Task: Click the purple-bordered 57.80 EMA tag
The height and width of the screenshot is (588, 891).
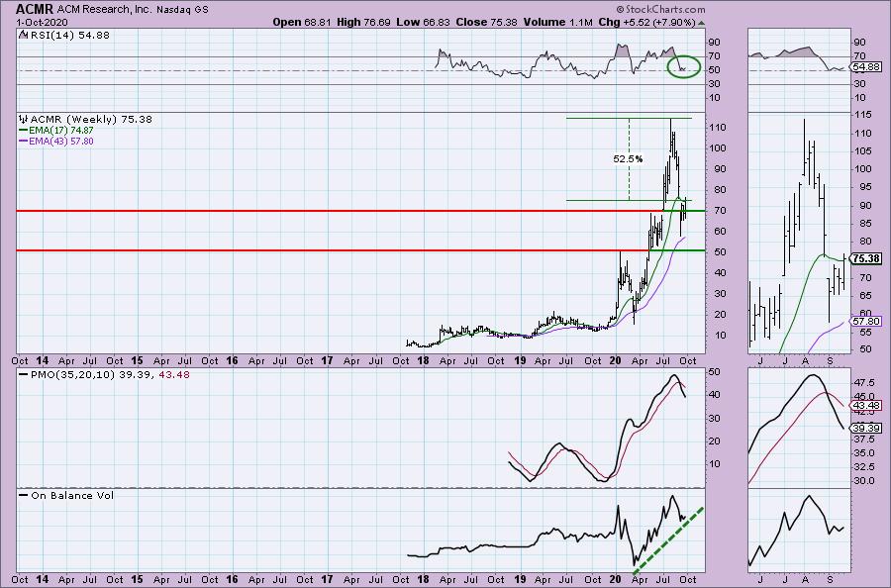Action: 867,322
